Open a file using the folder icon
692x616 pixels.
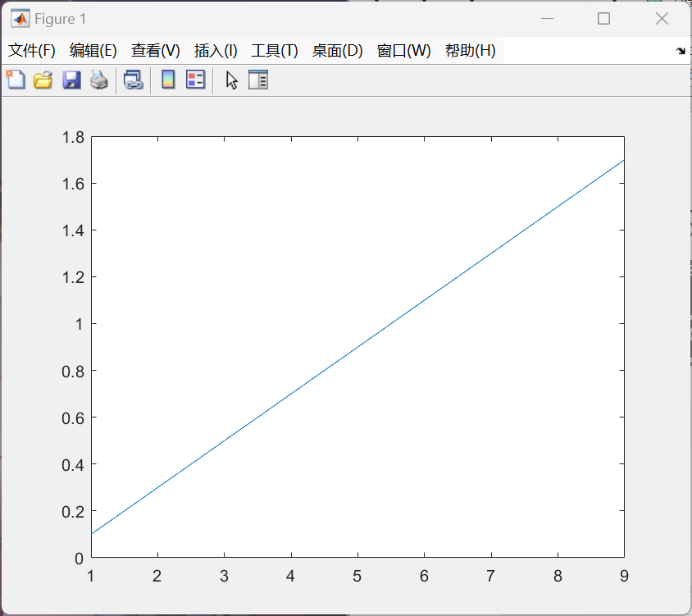coord(43,80)
